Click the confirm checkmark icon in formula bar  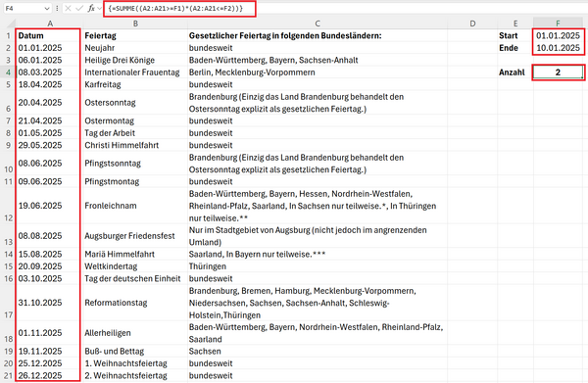[79, 8]
